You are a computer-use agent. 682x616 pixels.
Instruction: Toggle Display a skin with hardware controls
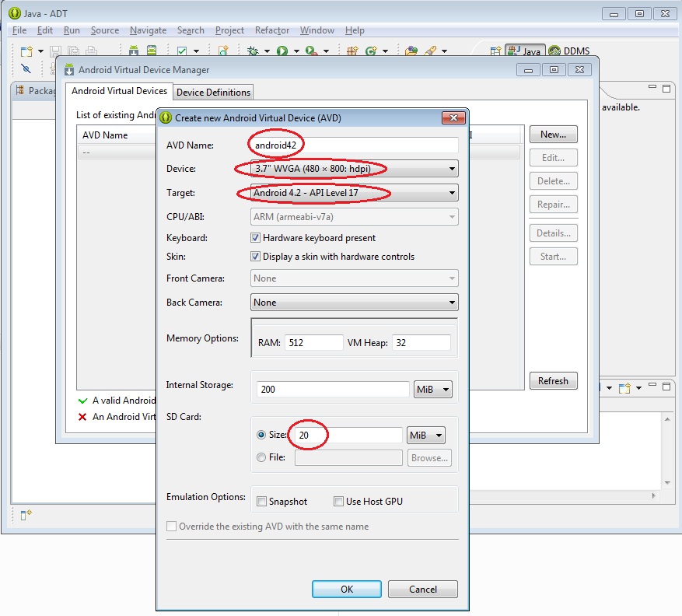pyautogui.click(x=255, y=257)
